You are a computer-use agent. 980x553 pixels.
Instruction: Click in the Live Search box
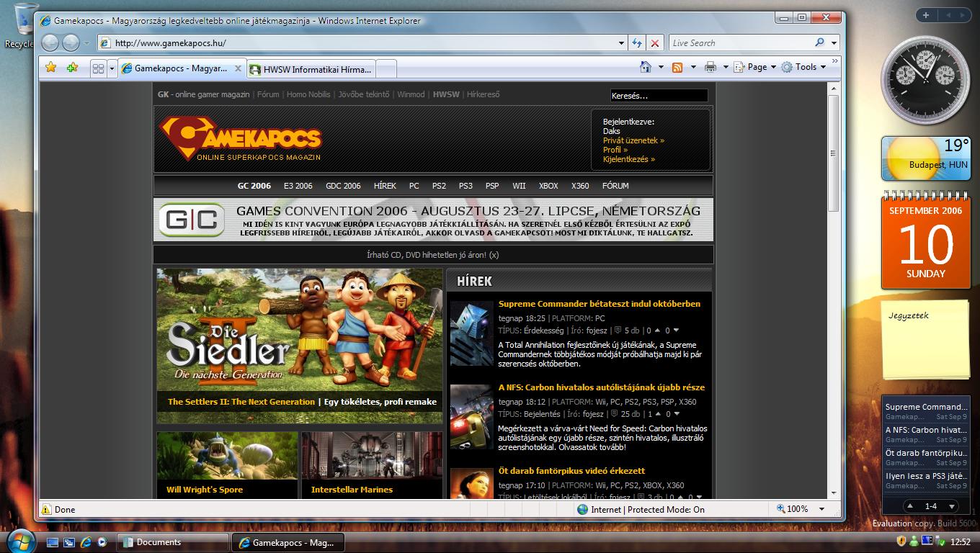click(740, 43)
